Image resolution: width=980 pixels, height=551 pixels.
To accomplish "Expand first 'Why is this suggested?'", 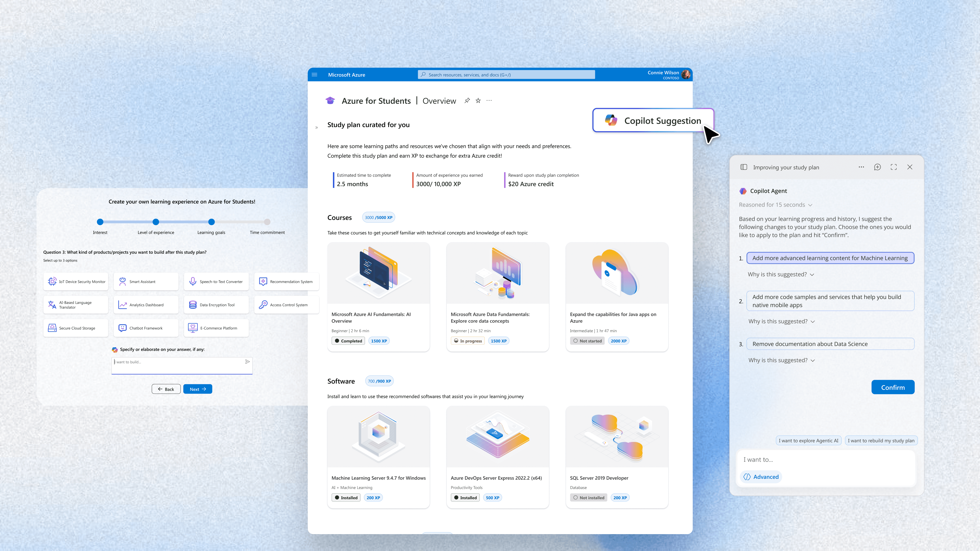I will click(x=781, y=274).
